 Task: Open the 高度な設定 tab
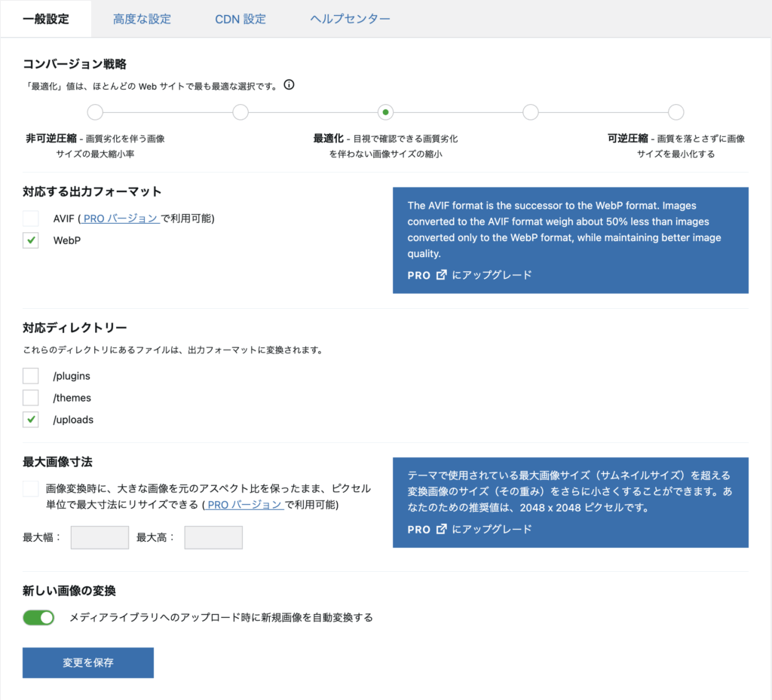(x=142, y=19)
